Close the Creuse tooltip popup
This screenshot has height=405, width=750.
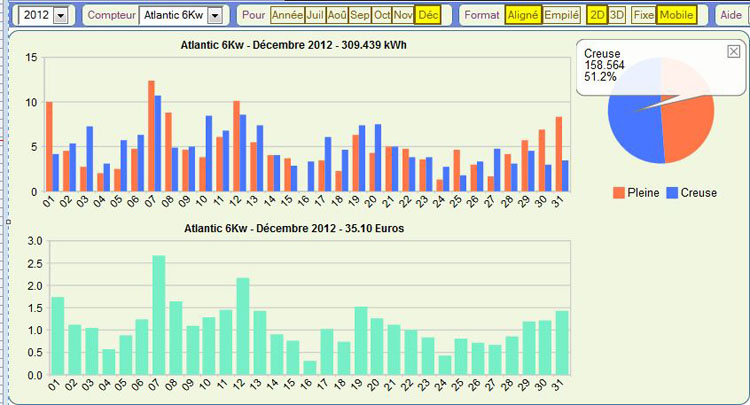click(x=733, y=51)
